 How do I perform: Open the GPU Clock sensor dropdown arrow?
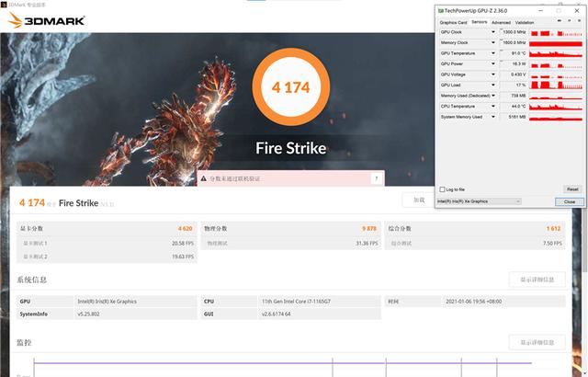click(x=493, y=32)
